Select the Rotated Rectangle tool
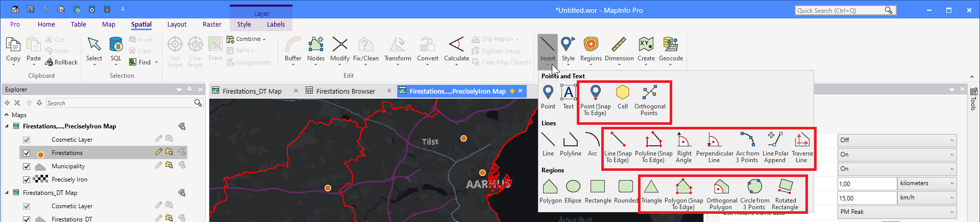This screenshot has height=222, width=980. tap(786, 194)
